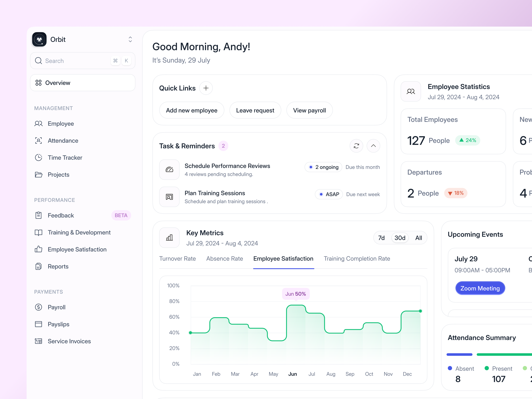This screenshot has height=399, width=532.
Task: Click the Employee Statistics people icon
Action: [410, 91]
